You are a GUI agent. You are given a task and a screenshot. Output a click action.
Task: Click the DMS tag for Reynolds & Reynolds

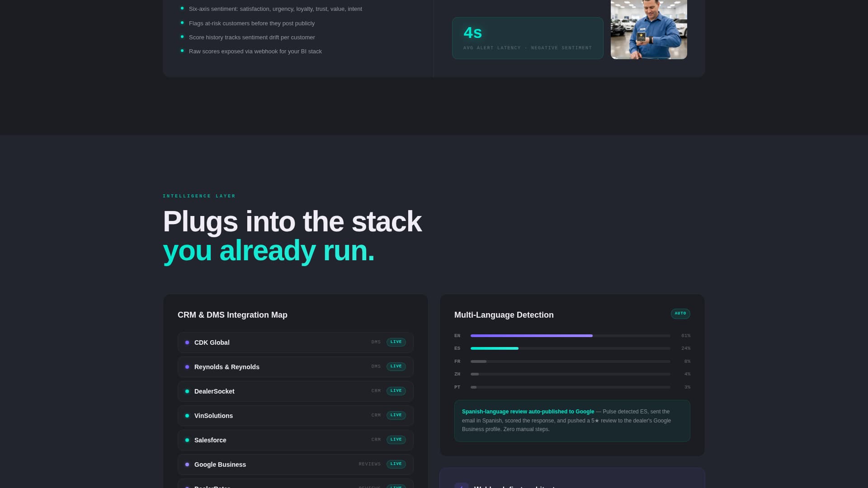[376, 366]
